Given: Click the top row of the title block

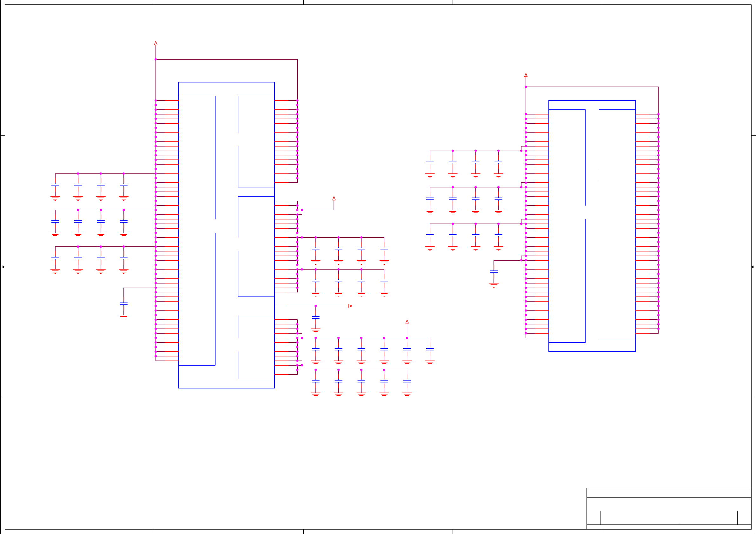Looking at the screenshot, I should coord(668,492).
